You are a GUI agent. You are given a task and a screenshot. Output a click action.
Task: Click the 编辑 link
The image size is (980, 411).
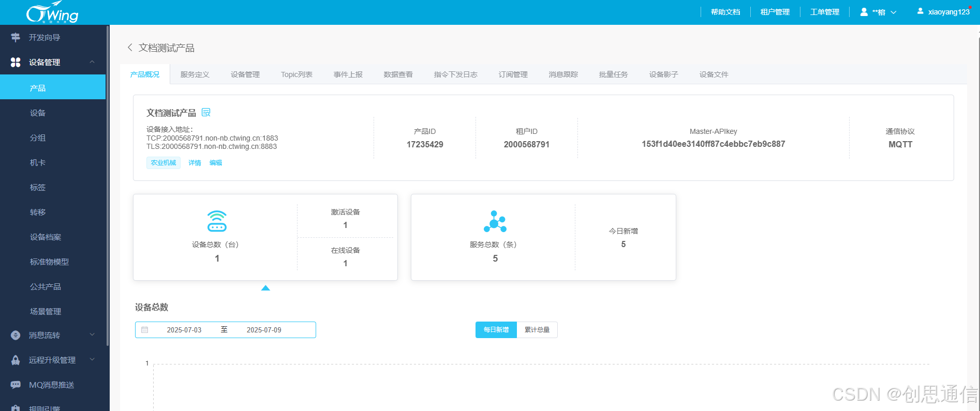pyautogui.click(x=216, y=163)
